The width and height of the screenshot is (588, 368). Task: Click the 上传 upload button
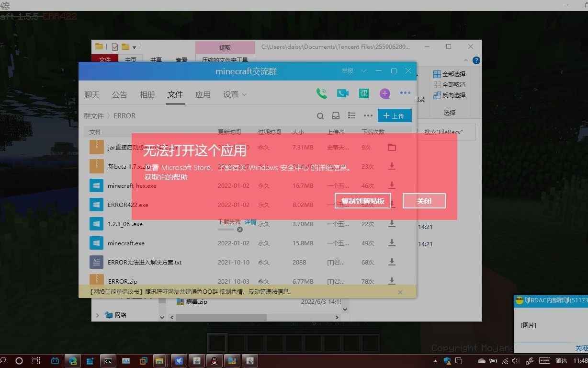pos(394,115)
